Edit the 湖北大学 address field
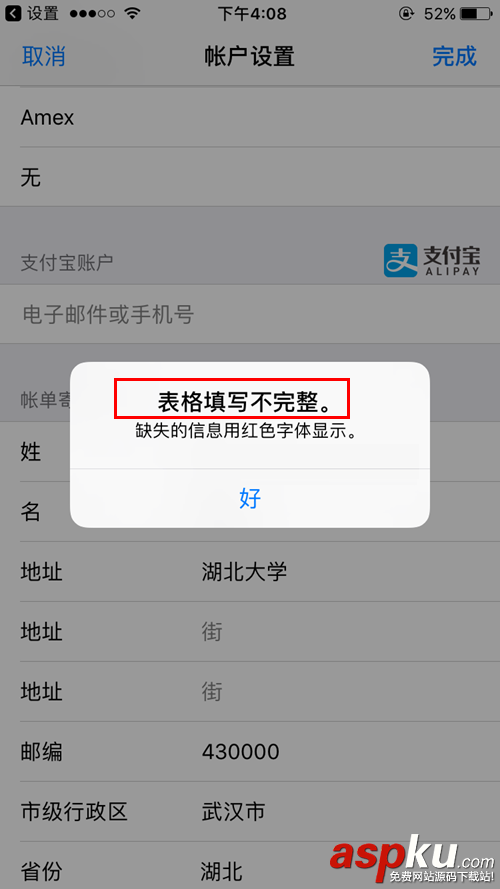Screen dimensions: 500x889 pyautogui.click(x=250, y=572)
